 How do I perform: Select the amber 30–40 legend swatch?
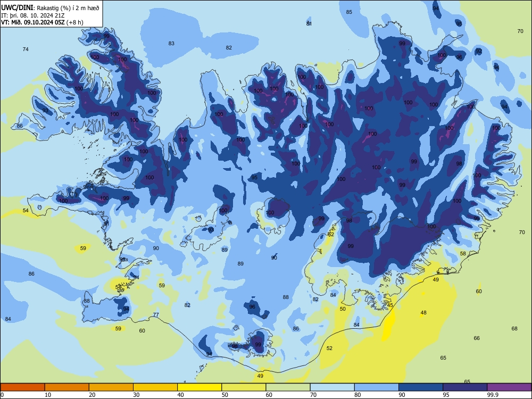(x=155, y=387)
